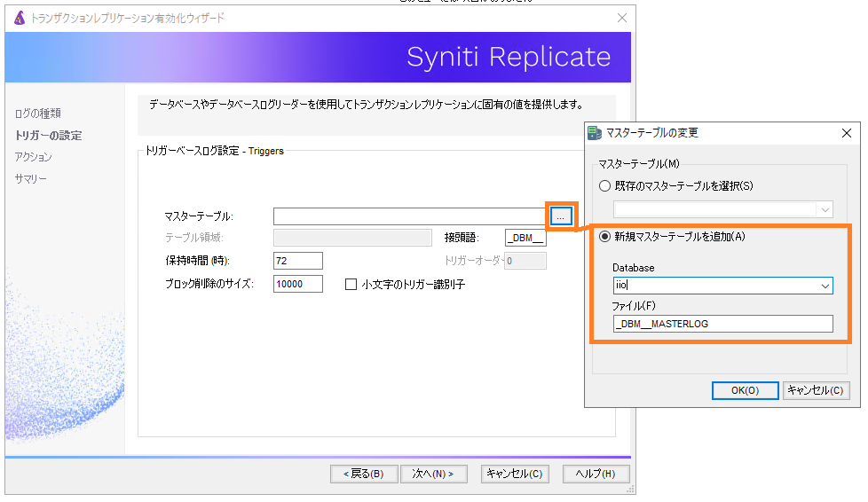Click the '接頭語:' label
The width and height of the screenshot is (868, 502).
462,238
